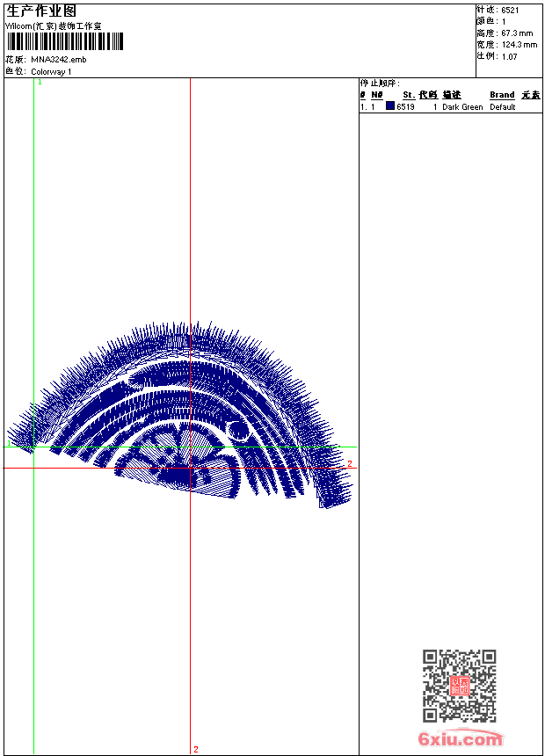This screenshot has height=756, width=545.
Task: Click the Dark Green description cell
Action: (x=462, y=107)
